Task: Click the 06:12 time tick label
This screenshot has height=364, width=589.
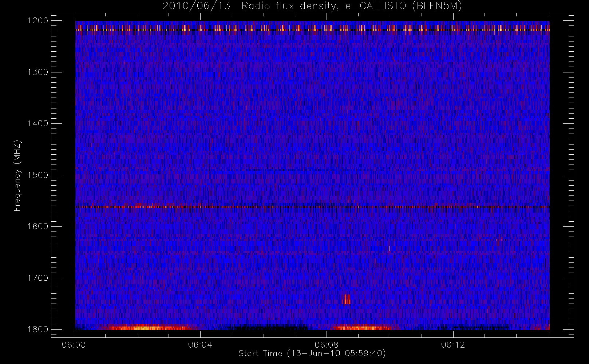Action: 453,345
